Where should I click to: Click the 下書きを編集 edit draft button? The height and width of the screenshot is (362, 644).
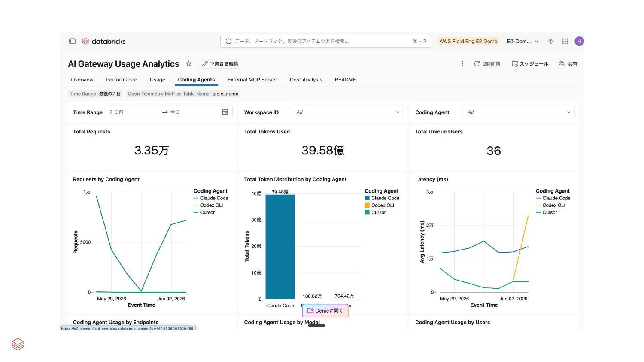point(220,64)
